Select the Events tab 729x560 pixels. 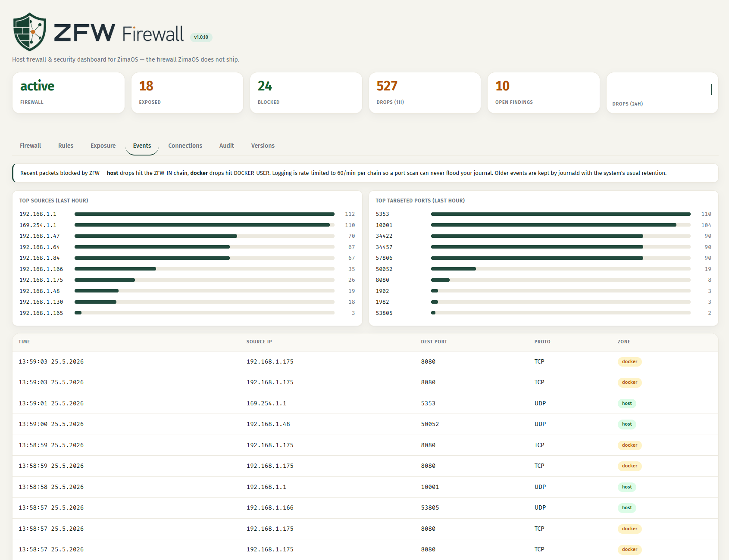[x=142, y=146]
